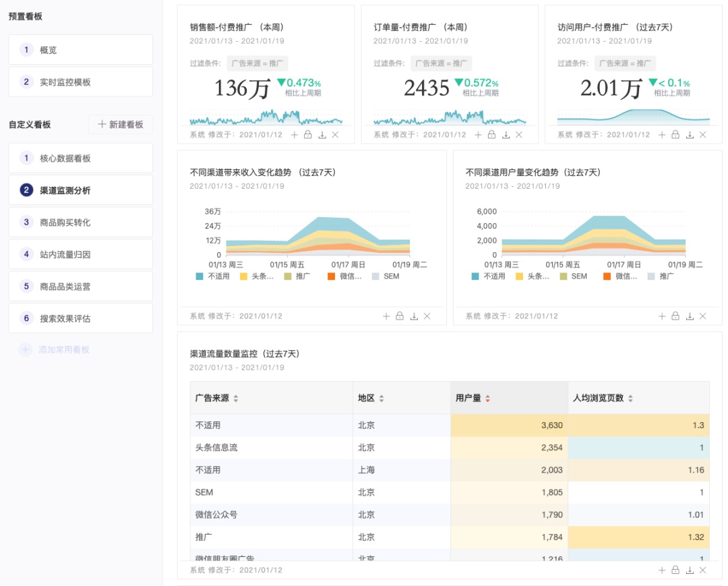Click plus icon on 不同渠道带来收入变化趋势 card

click(x=386, y=316)
